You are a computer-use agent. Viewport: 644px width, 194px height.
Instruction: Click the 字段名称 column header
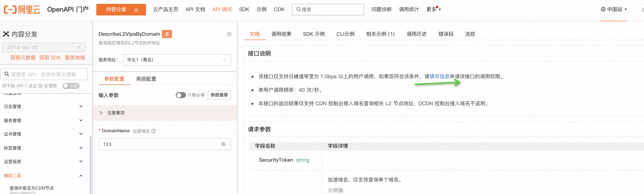click(x=265, y=146)
